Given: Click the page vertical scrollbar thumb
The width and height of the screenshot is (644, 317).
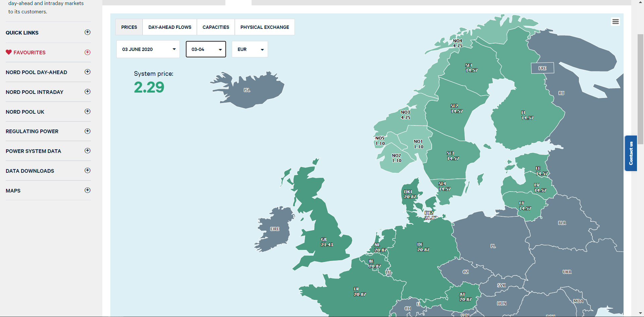Looking at the screenshot, I should point(640,89).
